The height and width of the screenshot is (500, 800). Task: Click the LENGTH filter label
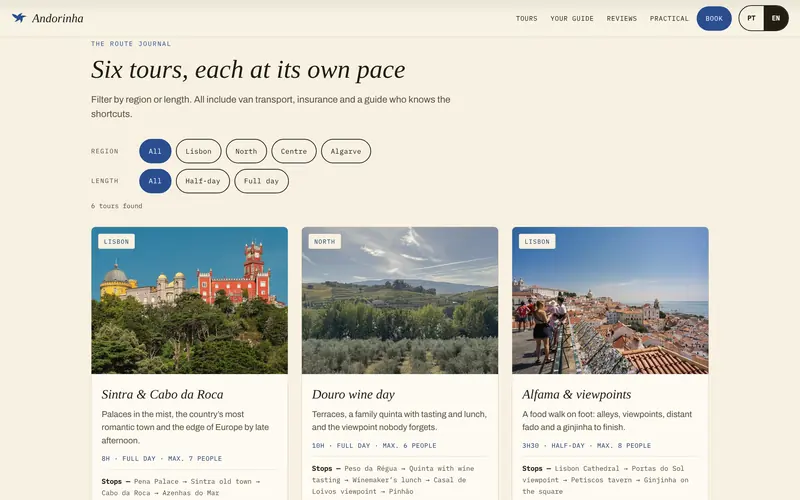click(x=105, y=181)
